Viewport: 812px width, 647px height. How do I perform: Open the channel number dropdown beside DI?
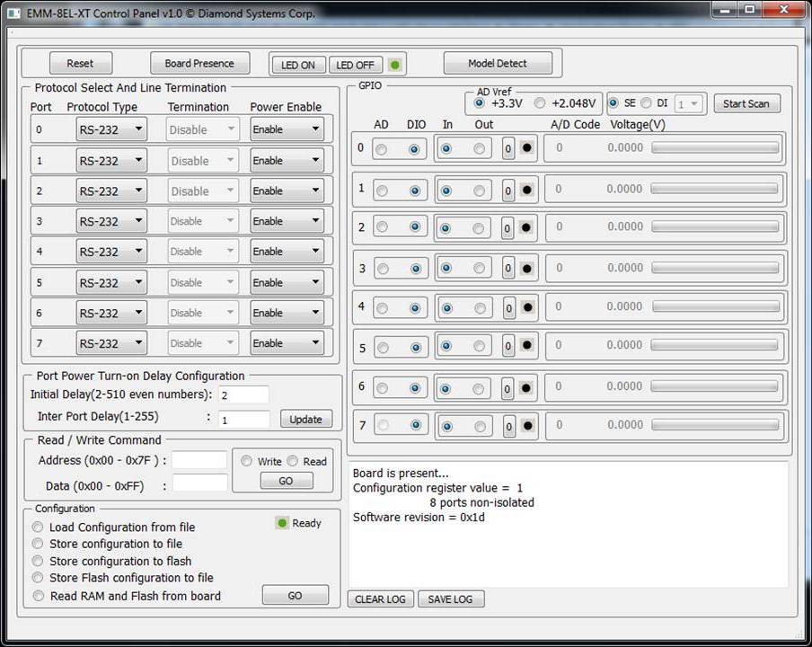click(689, 104)
